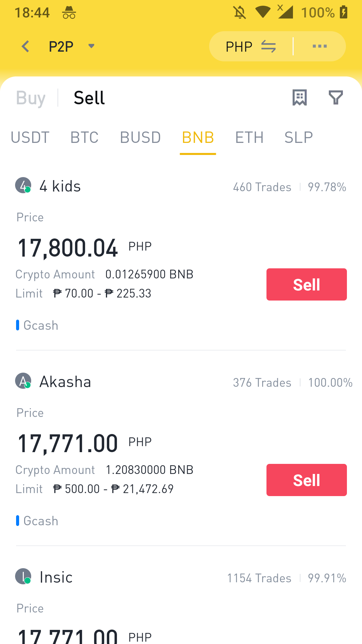Select the BUSD tab

(140, 138)
